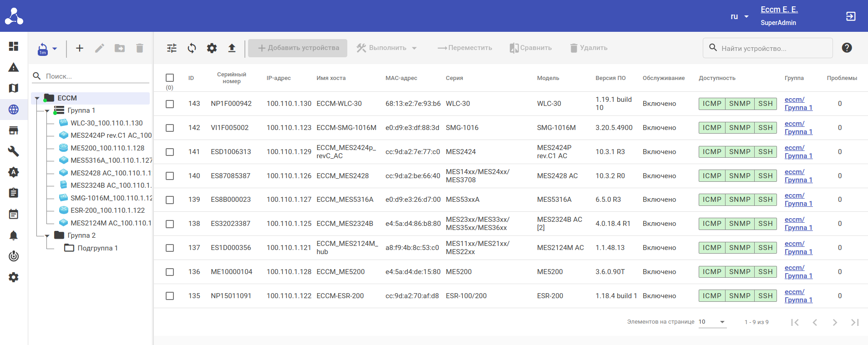Open the language selector dropdown ru
Screen dimensions: 868x345
click(x=739, y=16)
